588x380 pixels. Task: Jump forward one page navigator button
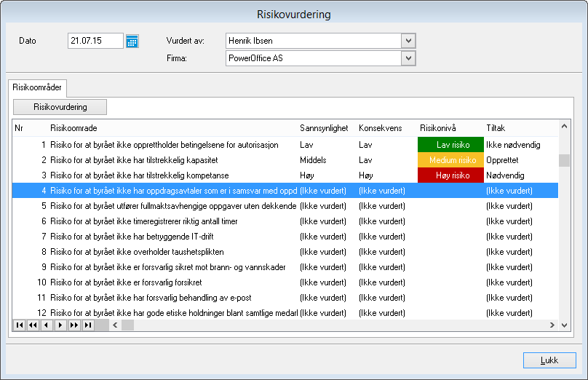74,325
